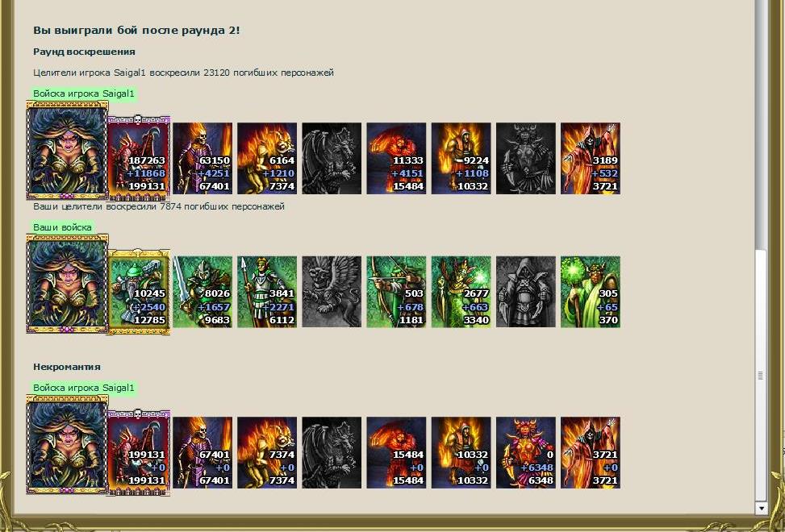Select the spearman unit totaling 6112
Image resolution: width=785 pixels, height=532 pixels.
click(267, 292)
